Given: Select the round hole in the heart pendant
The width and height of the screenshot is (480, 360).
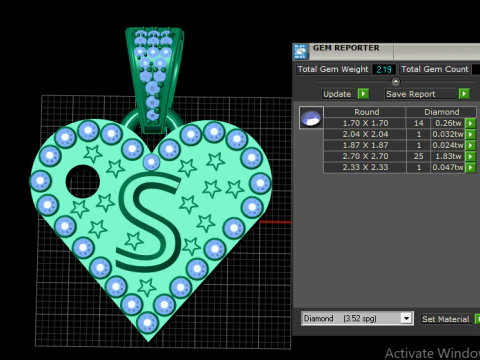Looking at the screenshot, I should [83, 181].
